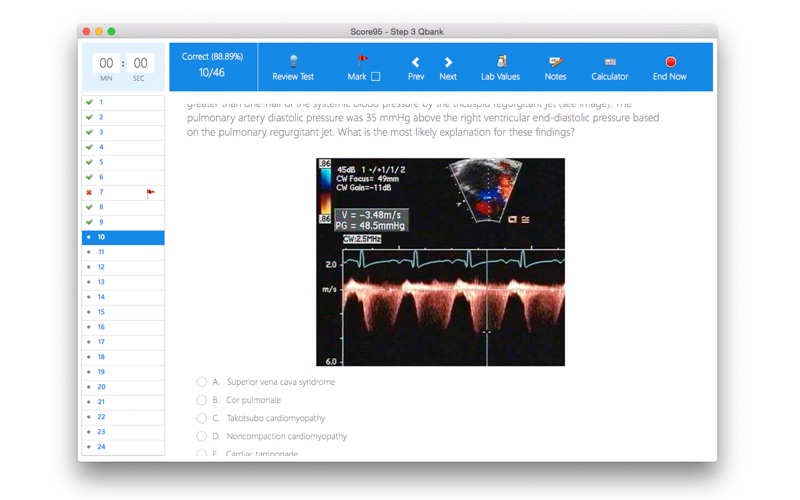Click the red Mark flag icon
Screen dimensions: 800x500
[362, 61]
